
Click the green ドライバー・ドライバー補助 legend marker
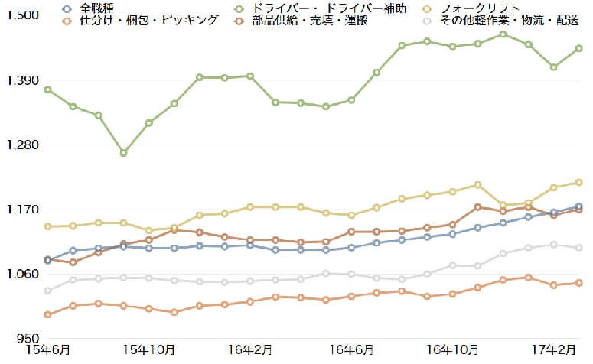click(241, 8)
